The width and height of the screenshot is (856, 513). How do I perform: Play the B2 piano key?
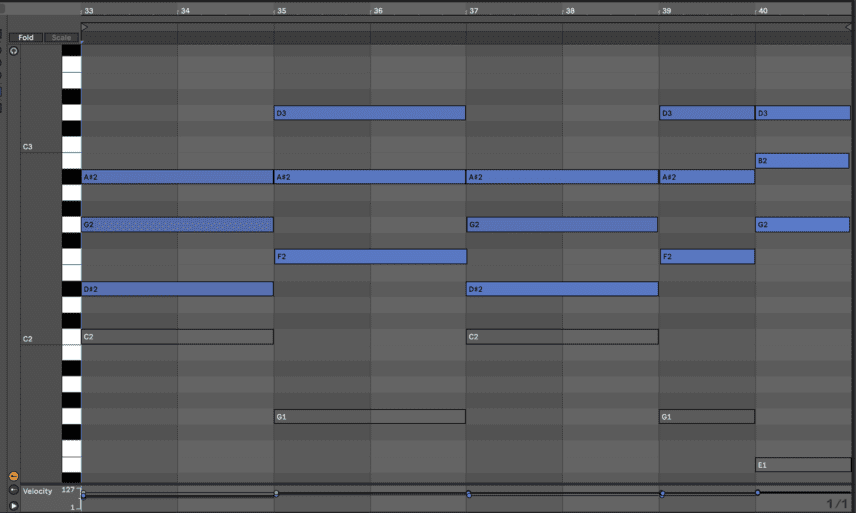click(x=72, y=160)
